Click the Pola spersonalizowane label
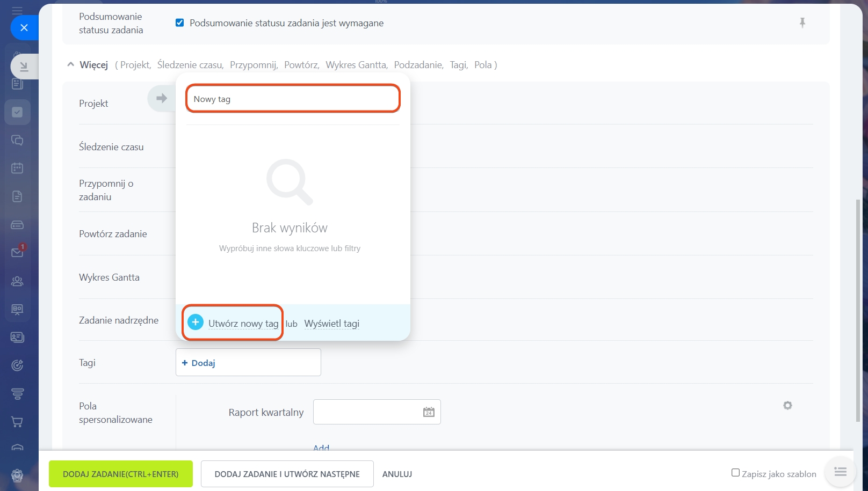This screenshot has width=868, height=491. point(115,413)
